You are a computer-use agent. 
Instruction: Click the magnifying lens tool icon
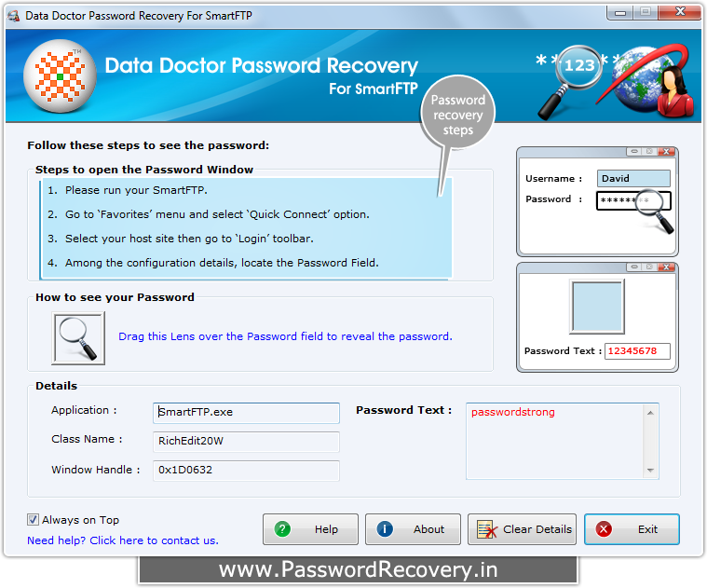(x=78, y=337)
